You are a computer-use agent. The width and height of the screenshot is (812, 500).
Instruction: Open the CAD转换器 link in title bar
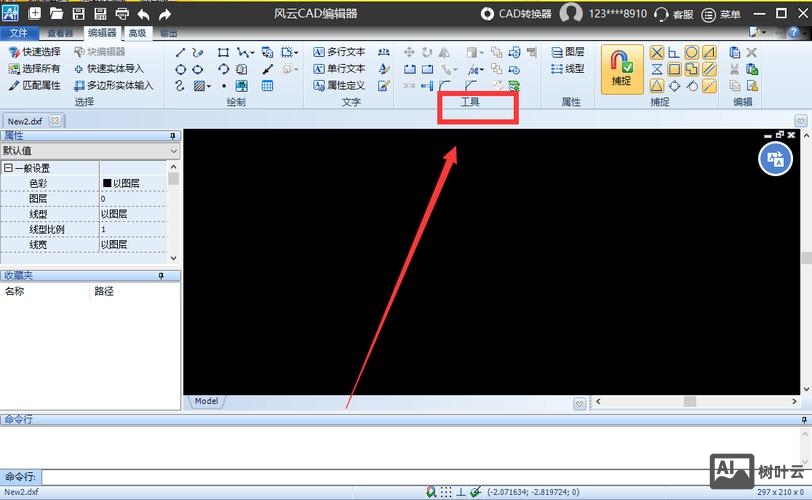pyautogui.click(x=516, y=14)
